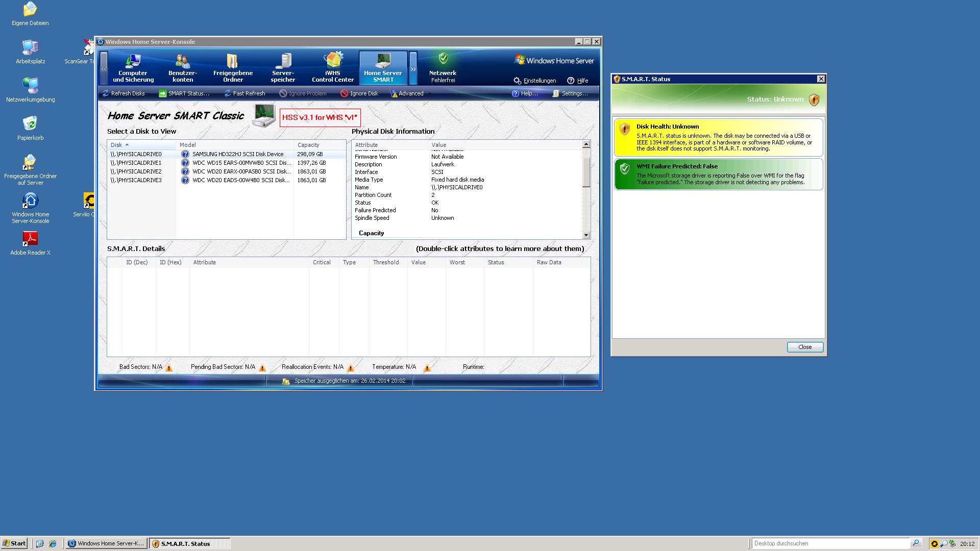Click unknown status icon for WD20 EADS

[185, 180]
